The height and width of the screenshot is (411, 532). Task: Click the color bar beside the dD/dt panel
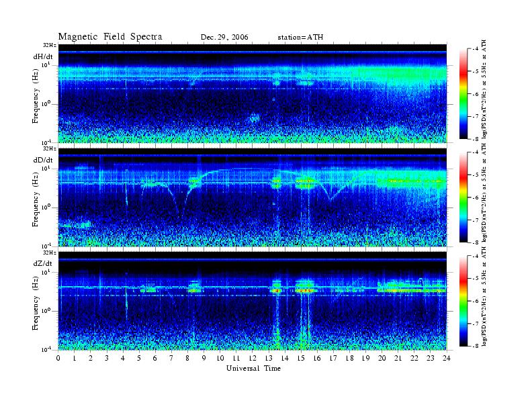coord(463,197)
